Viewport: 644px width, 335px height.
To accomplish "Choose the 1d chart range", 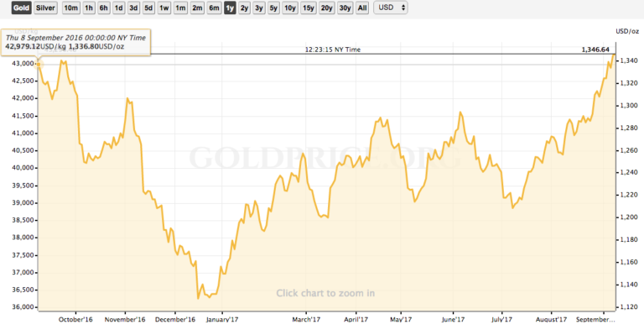I will coord(119,8).
